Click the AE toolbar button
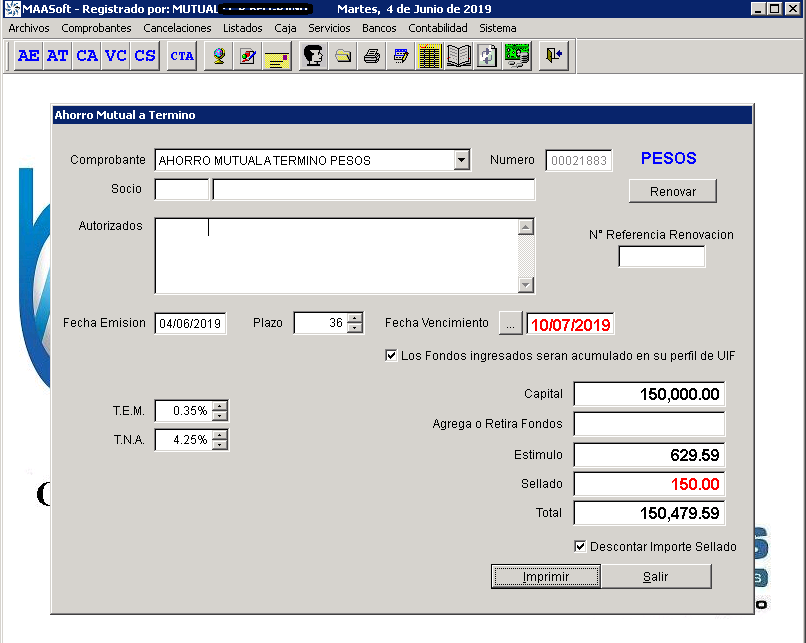Viewport: 806px width, 643px height. click(29, 56)
